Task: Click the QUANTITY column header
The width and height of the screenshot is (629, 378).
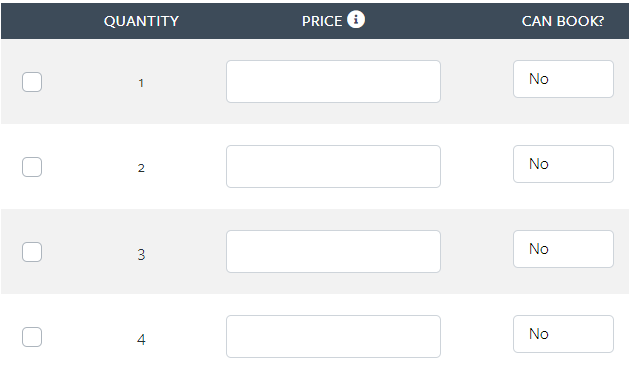Action: [x=141, y=21]
